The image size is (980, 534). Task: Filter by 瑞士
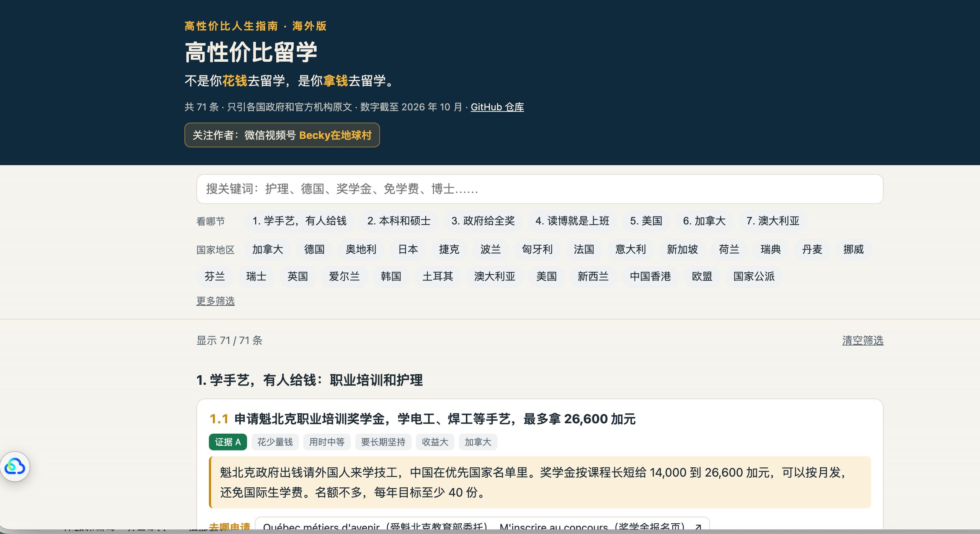tap(256, 276)
